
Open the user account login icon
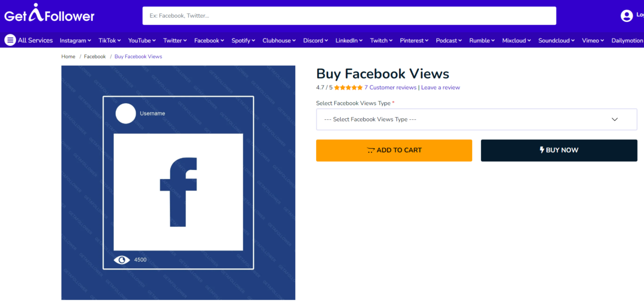[626, 16]
